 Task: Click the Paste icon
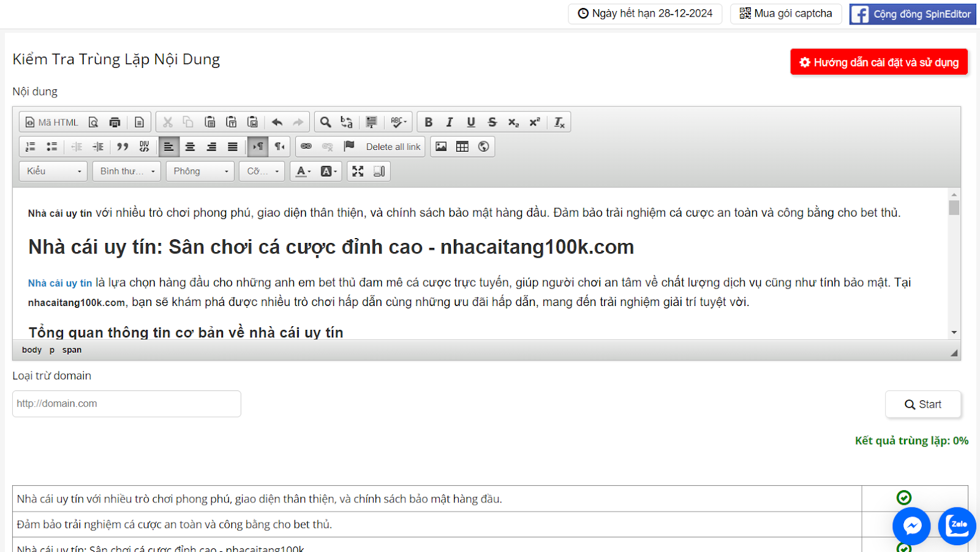point(209,122)
